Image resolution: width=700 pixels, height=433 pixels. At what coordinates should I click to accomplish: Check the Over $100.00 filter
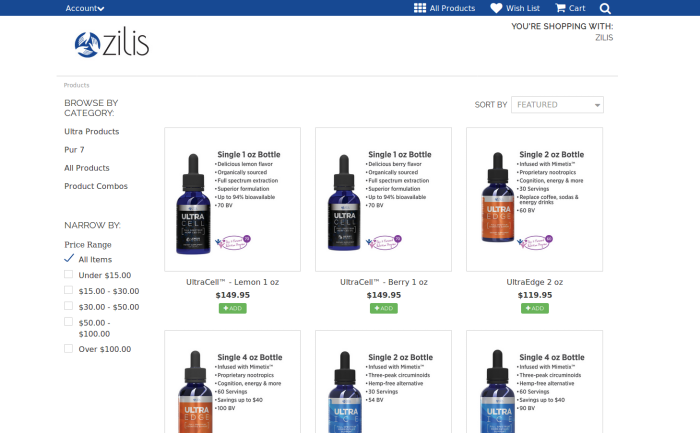pos(68,348)
